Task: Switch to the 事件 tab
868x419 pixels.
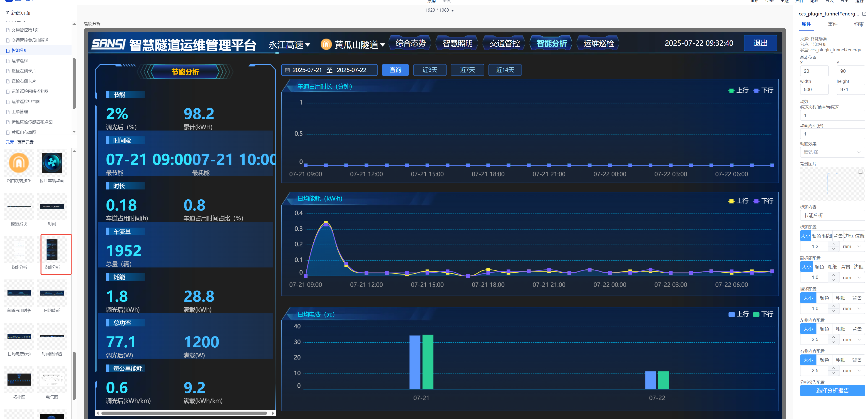Action: tap(832, 24)
